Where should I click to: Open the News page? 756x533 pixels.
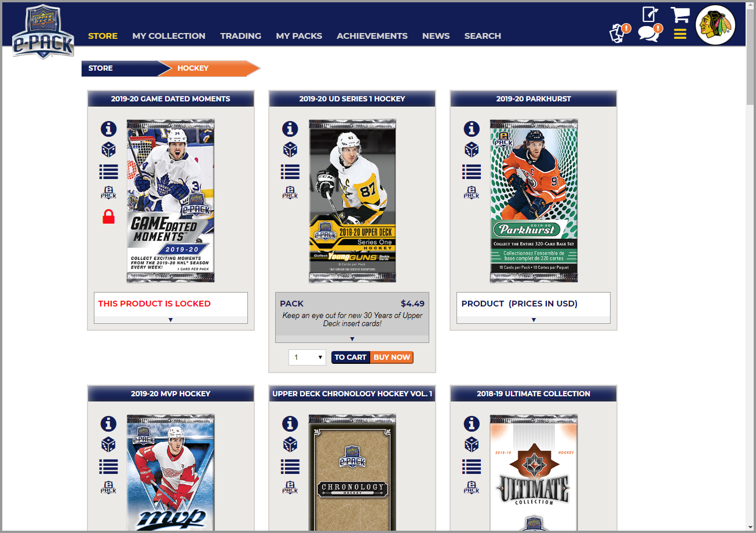pyautogui.click(x=436, y=36)
